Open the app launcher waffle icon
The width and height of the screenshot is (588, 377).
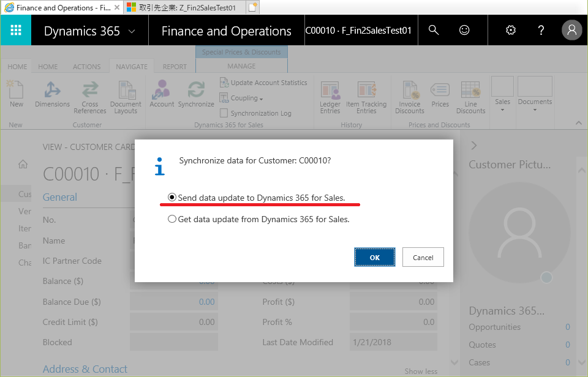point(16,30)
